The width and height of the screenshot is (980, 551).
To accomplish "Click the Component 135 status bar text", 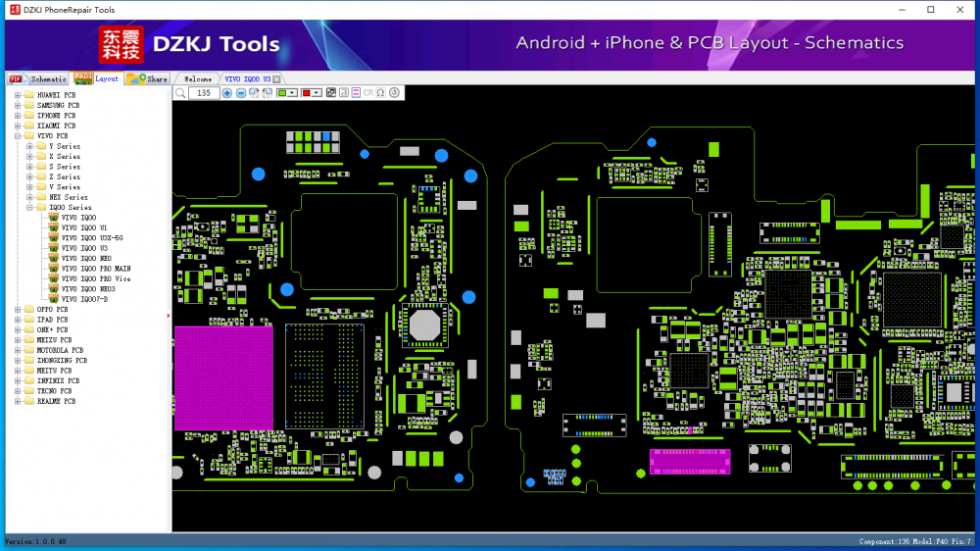I will (915, 541).
